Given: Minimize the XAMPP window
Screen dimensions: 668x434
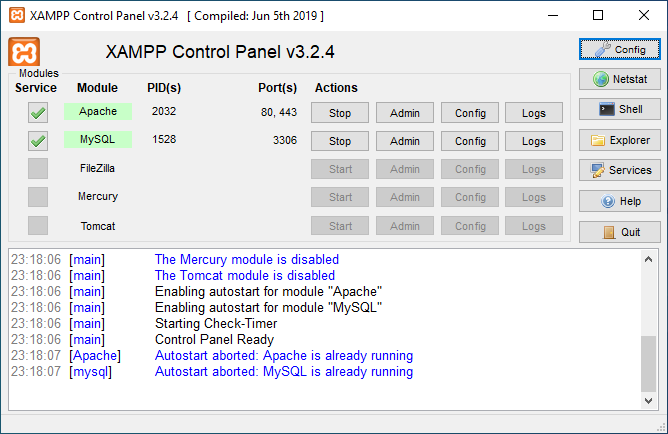Looking at the screenshot, I should pyautogui.click(x=553, y=15).
